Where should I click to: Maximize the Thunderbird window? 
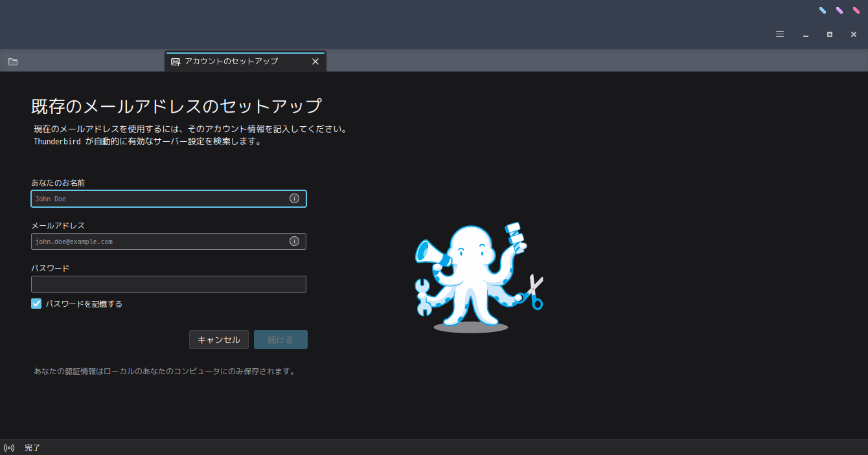pyautogui.click(x=830, y=34)
